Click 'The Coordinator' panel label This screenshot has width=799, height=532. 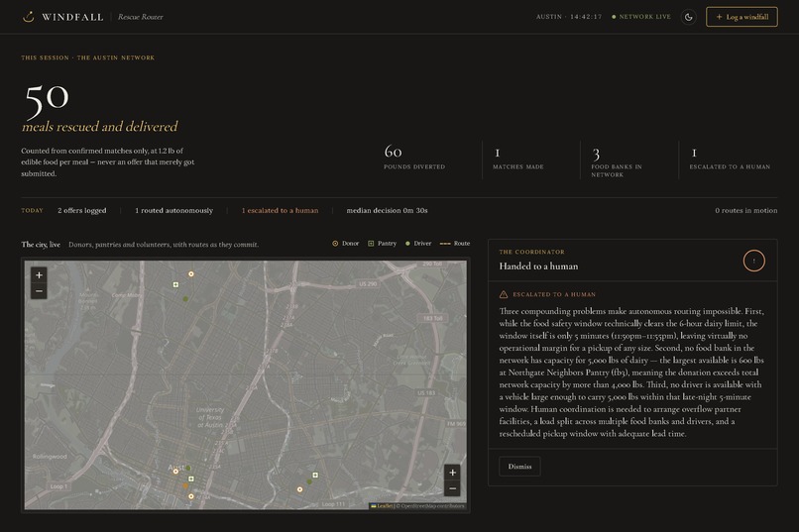(x=532, y=252)
